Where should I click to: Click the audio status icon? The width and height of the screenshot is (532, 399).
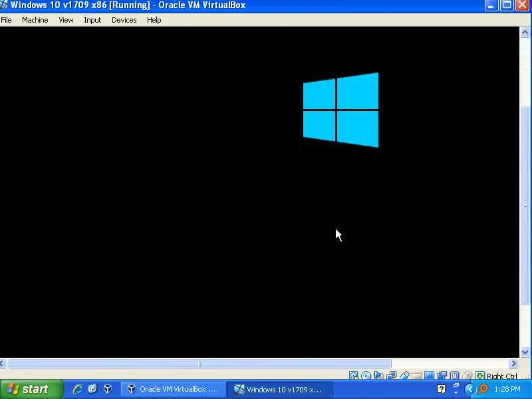coord(378,375)
